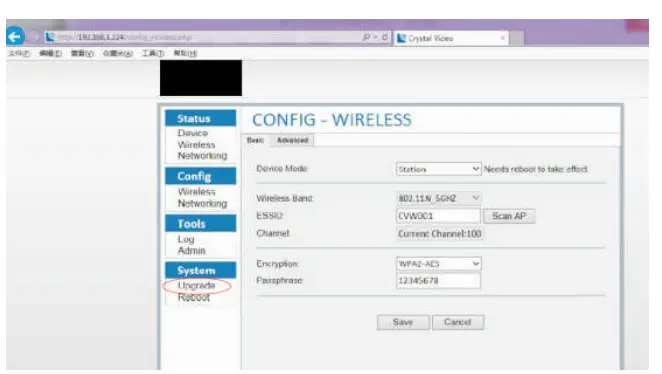The height and width of the screenshot is (374, 662).
Task: Open Networking under Config
Action: click(x=202, y=203)
